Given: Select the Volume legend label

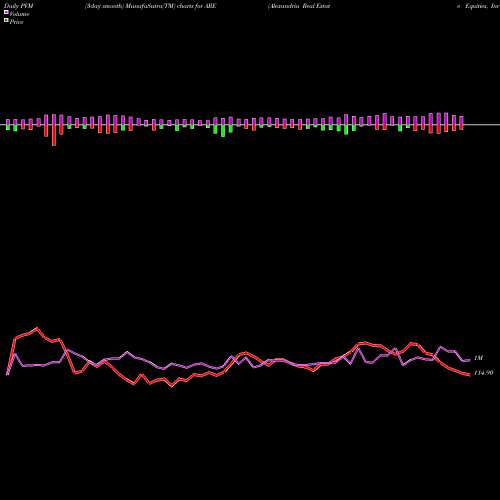Looking at the screenshot, I should [x=19, y=14].
